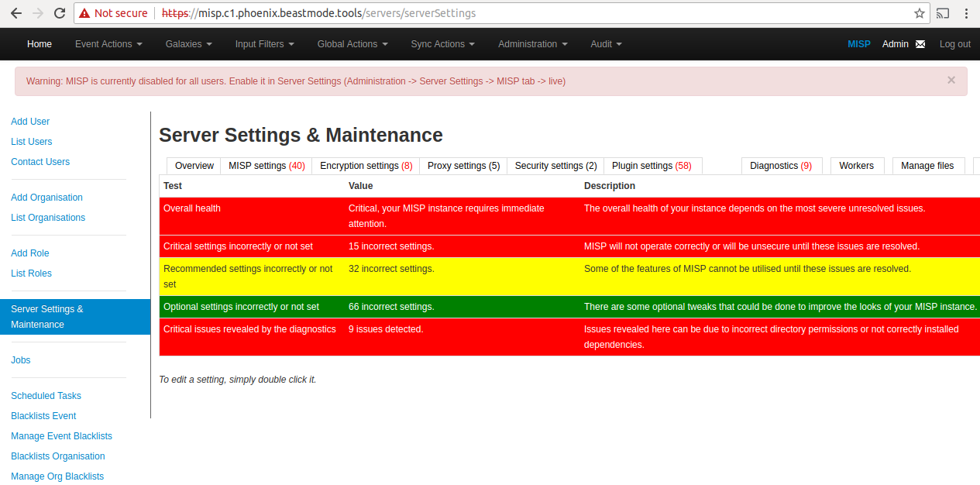
Task: Select Server Settings & Maintenance sidebar item
Action: pos(75,317)
